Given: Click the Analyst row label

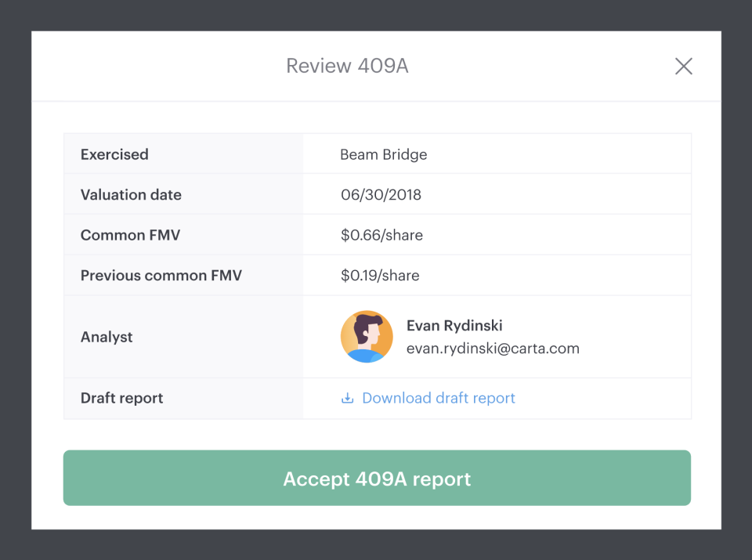Looking at the screenshot, I should (107, 336).
